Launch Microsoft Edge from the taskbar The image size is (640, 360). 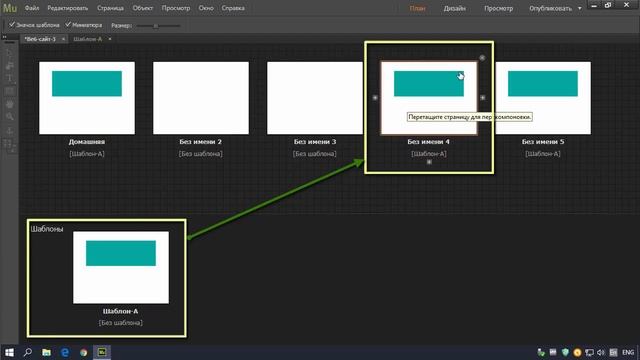[65, 352]
